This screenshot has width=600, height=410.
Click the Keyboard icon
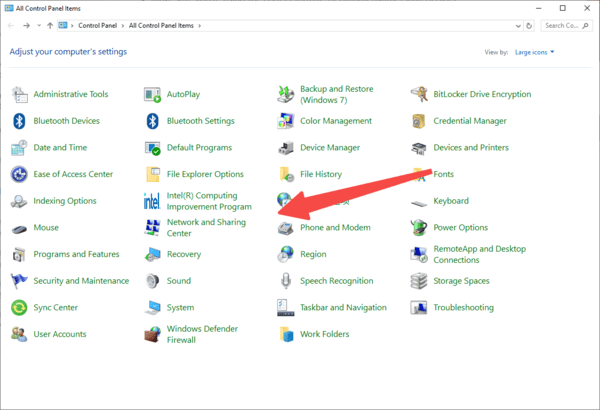coord(419,203)
